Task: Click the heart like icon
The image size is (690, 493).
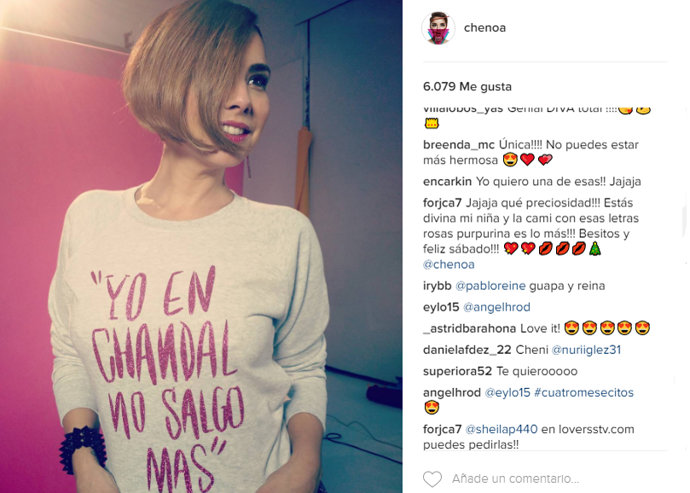Action: (432, 479)
